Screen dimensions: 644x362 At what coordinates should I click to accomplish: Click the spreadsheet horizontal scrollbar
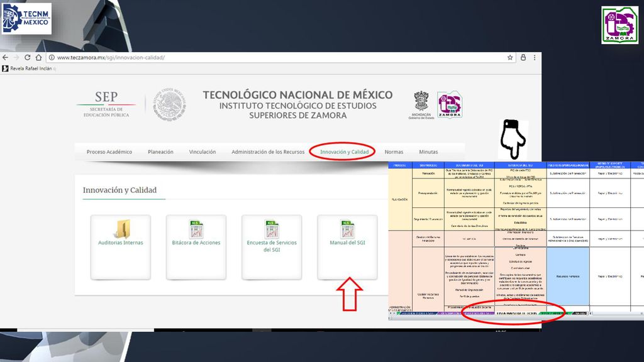(616, 313)
